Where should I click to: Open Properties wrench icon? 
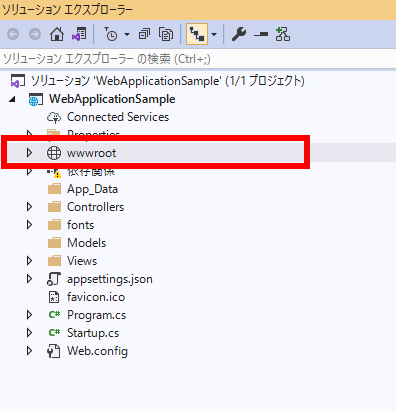coord(239,34)
